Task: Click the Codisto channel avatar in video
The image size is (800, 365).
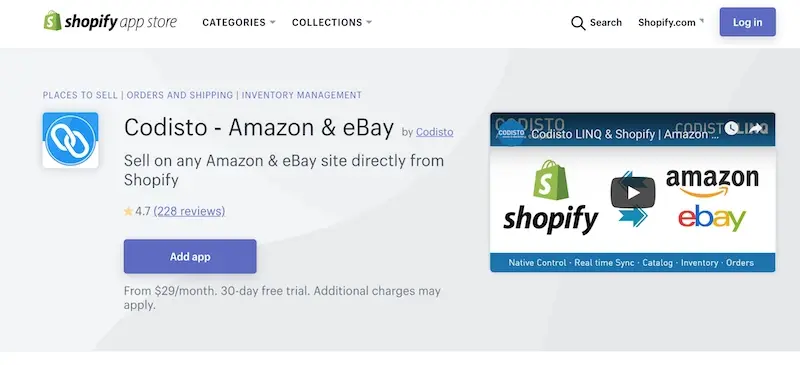Action: tap(511, 133)
